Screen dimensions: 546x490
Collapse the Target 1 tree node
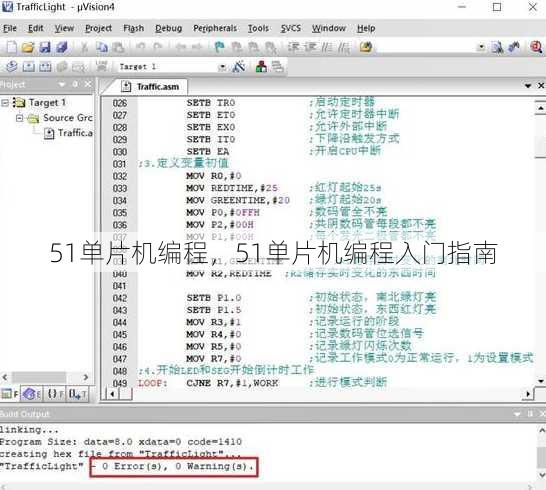pos(5,103)
